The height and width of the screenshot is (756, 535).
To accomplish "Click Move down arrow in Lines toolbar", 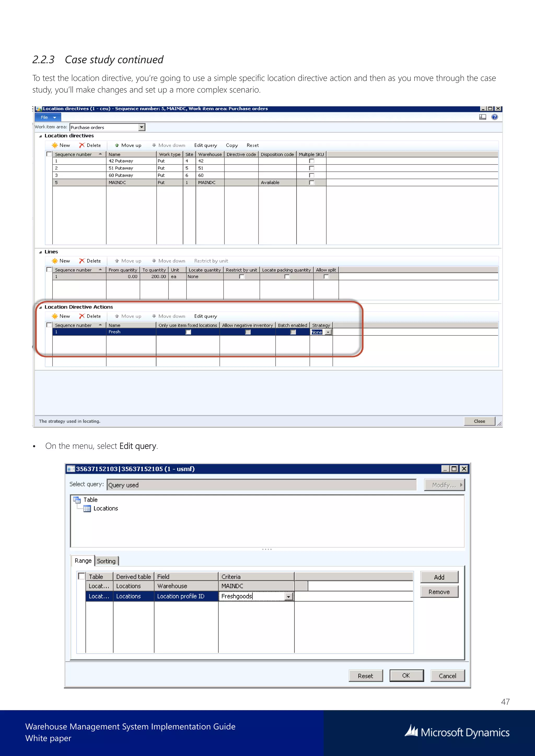I will (154, 261).
